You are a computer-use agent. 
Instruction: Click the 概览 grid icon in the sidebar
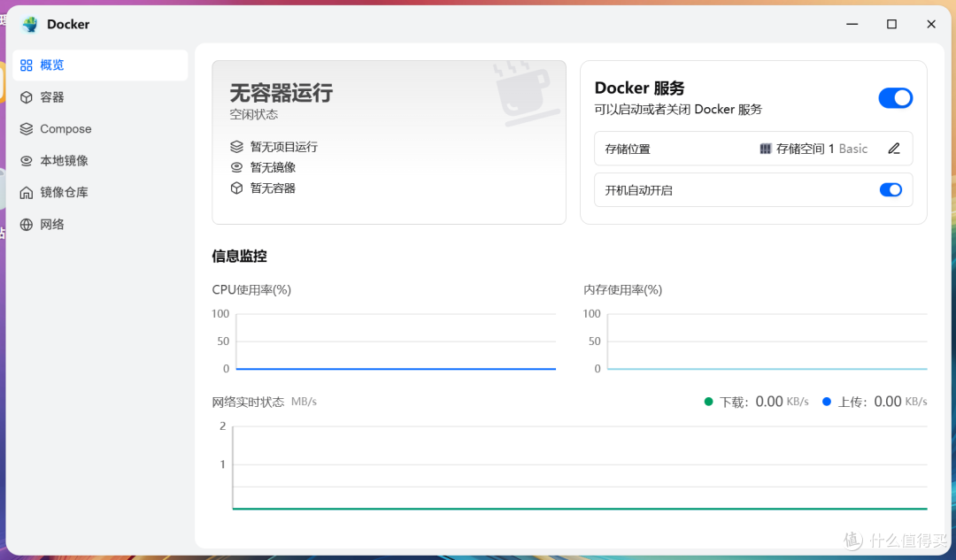(27, 65)
